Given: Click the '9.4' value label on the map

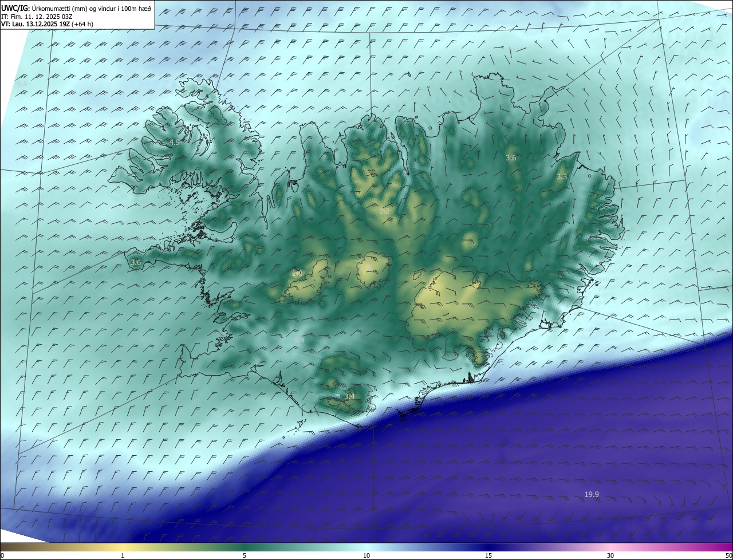Looking at the screenshot, I should [22, 84].
